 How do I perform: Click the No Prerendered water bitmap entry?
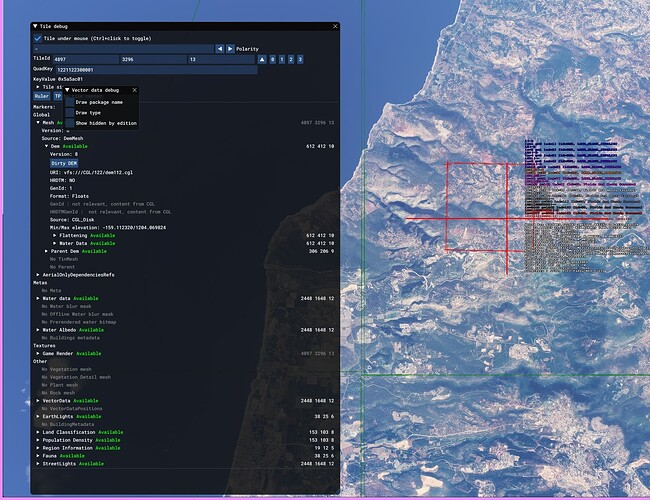pyautogui.click(x=79, y=322)
